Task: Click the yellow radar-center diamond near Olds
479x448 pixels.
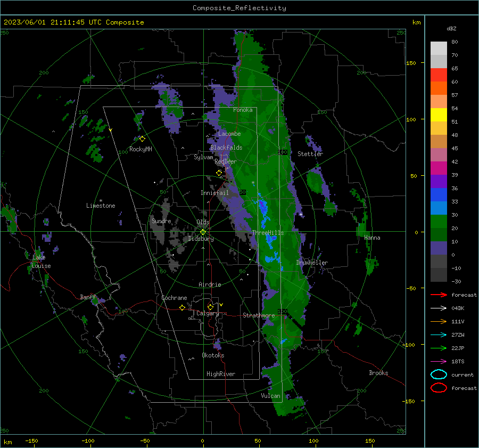Action: pos(203,232)
